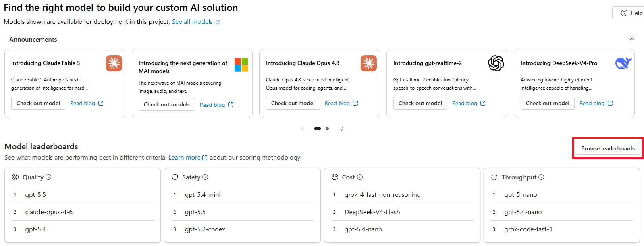Show Safety info tooltip icon
This screenshot has height=246, width=644.
coord(205,177)
